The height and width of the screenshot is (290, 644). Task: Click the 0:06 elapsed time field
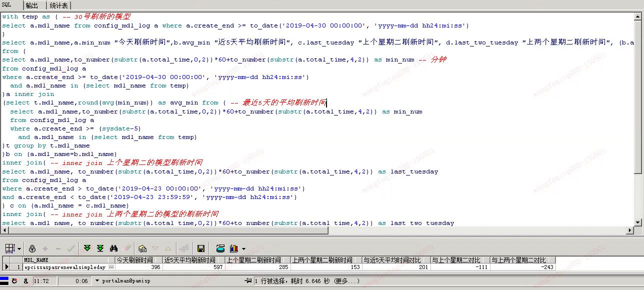click(75, 281)
